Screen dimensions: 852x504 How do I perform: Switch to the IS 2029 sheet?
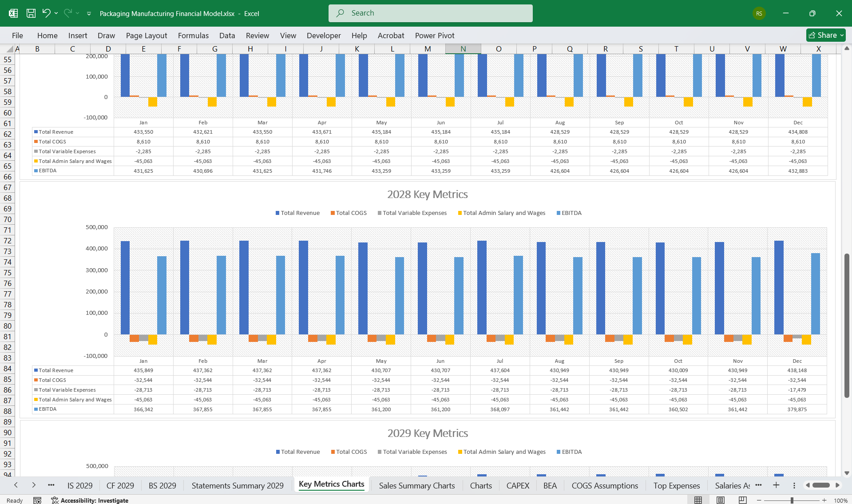point(80,486)
